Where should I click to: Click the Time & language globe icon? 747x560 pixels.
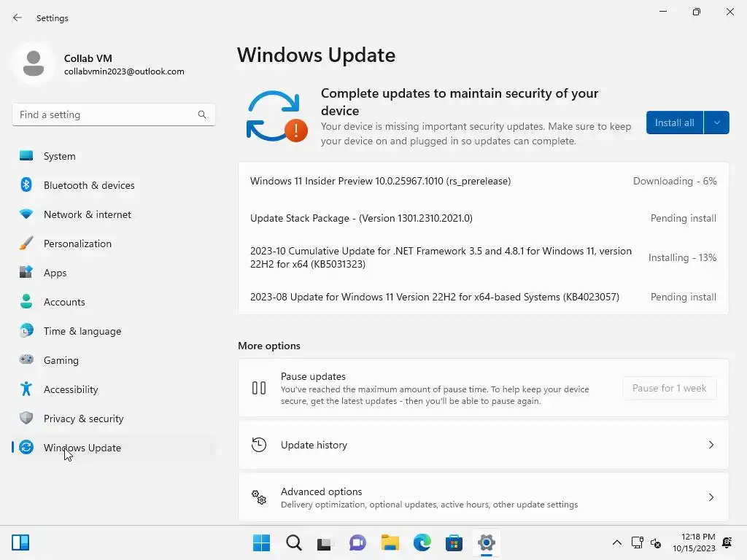[x=26, y=330]
